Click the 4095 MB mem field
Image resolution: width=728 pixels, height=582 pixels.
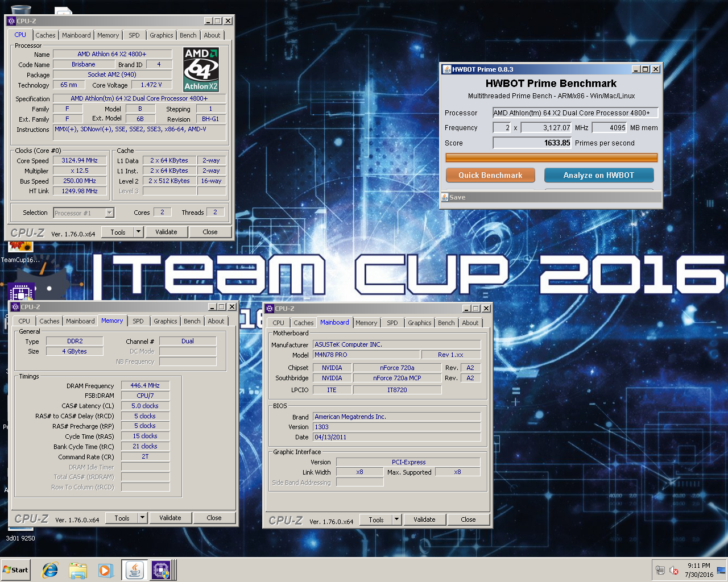[x=609, y=128]
